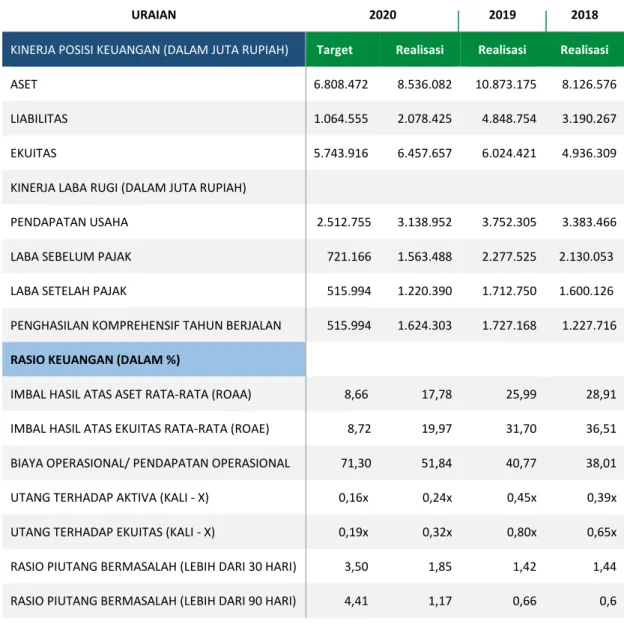The image size is (624, 624).
Task: Click the URAIAN column header
Action: pos(154,15)
